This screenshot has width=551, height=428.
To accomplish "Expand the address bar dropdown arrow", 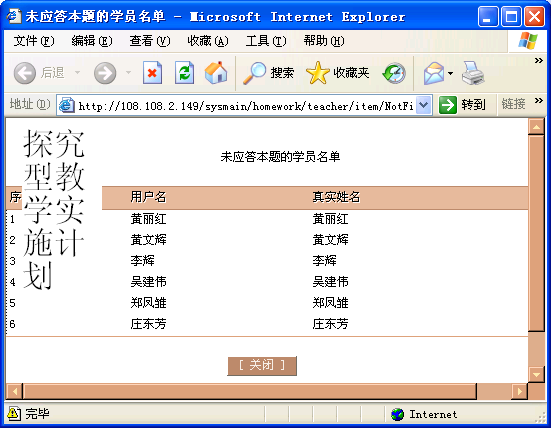I will point(424,105).
